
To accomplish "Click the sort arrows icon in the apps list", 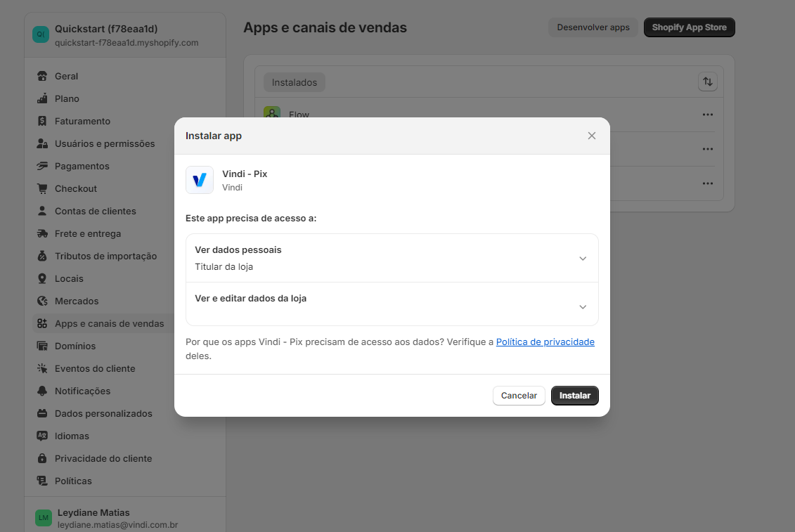I will (707, 82).
